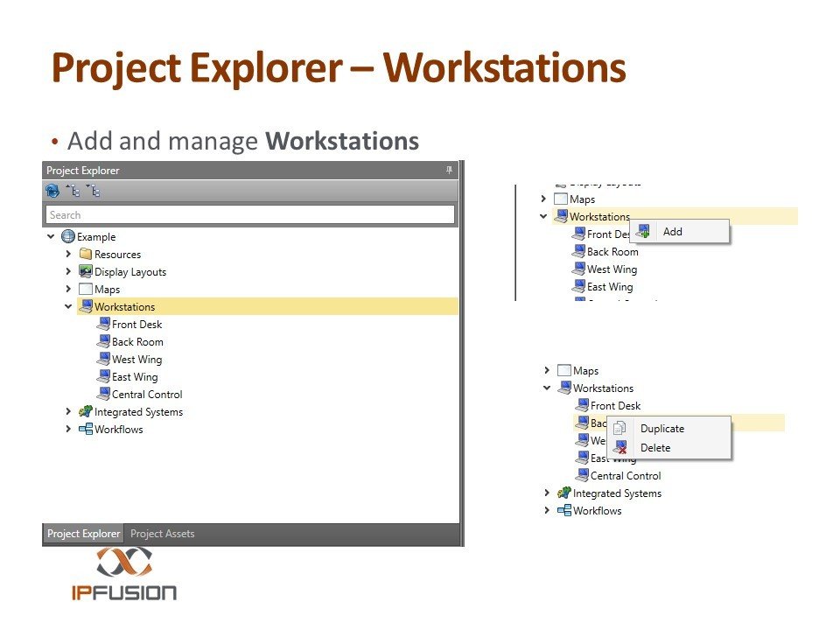The width and height of the screenshot is (840, 630).
Task: Select Central Control text in main panel
Action: coord(147,395)
